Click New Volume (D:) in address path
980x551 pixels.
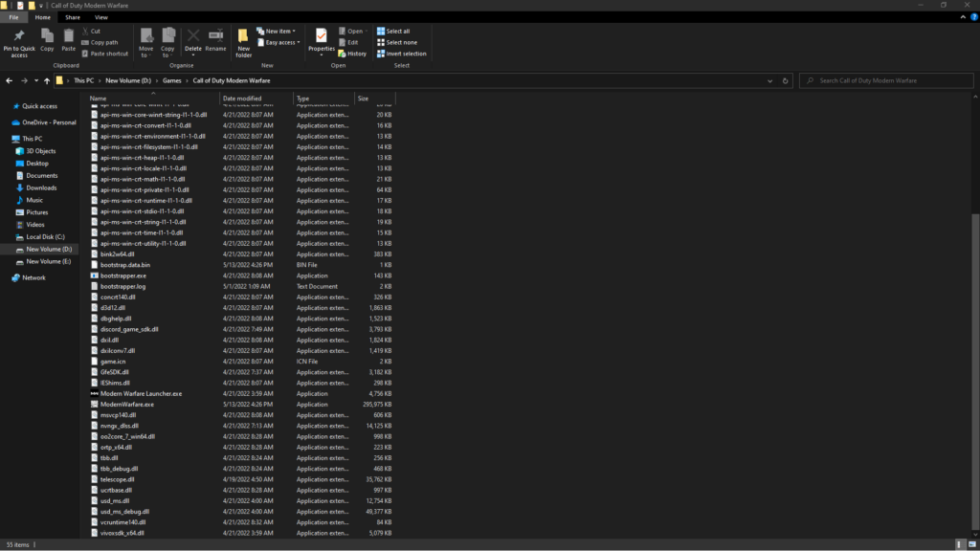tap(128, 80)
